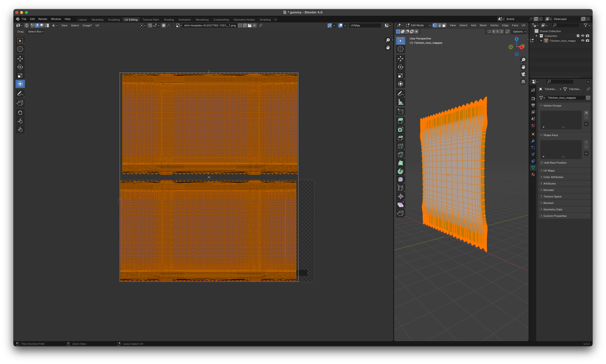Select the UV Grab sculpt tool
The image size is (606, 364).
point(20,113)
